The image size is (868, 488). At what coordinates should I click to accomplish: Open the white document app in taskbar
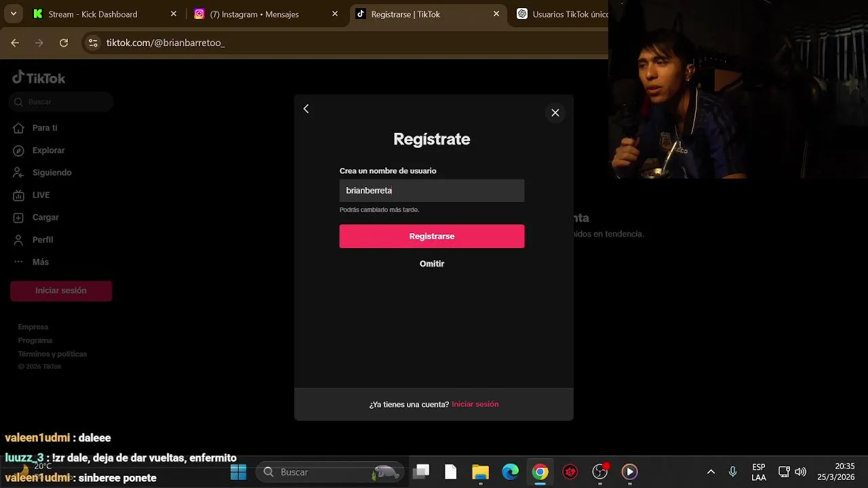tap(451, 472)
